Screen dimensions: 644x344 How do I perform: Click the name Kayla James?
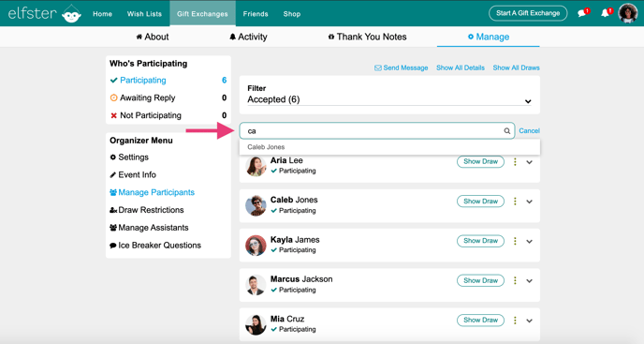(x=295, y=239)
